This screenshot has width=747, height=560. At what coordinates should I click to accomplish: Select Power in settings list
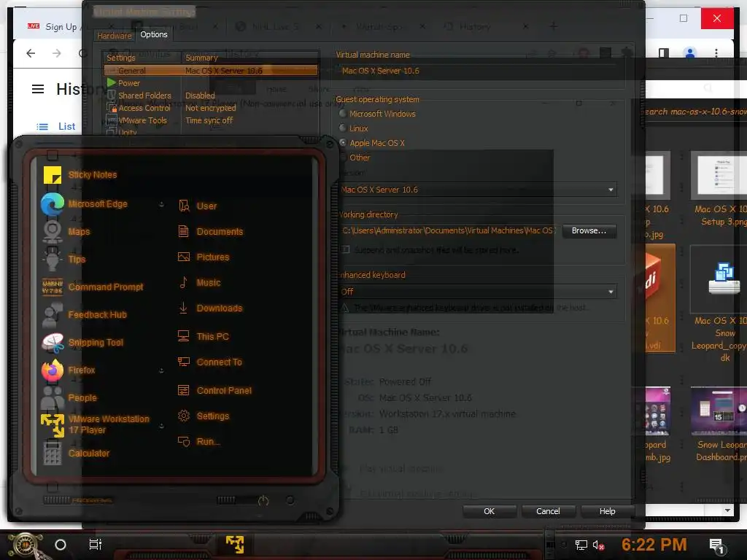click(128, 83)
